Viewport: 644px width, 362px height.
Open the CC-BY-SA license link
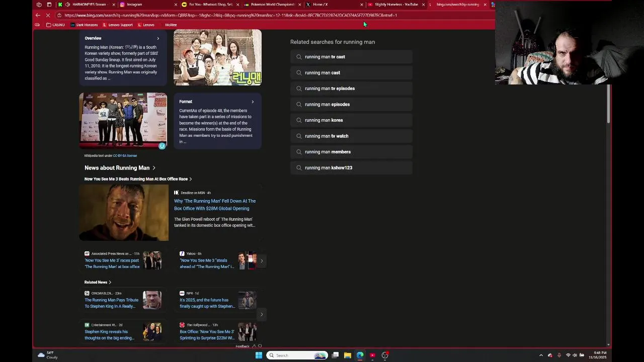pyautogui.click(x=125, y=156)
